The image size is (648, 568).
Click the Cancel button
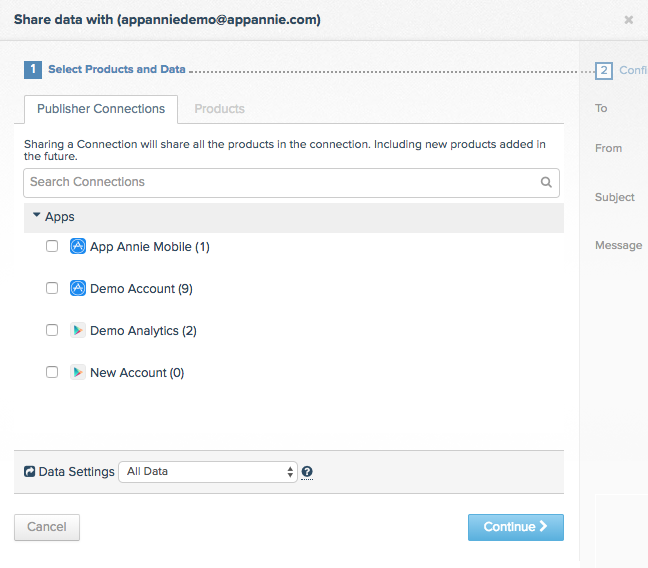click(47, 527)
